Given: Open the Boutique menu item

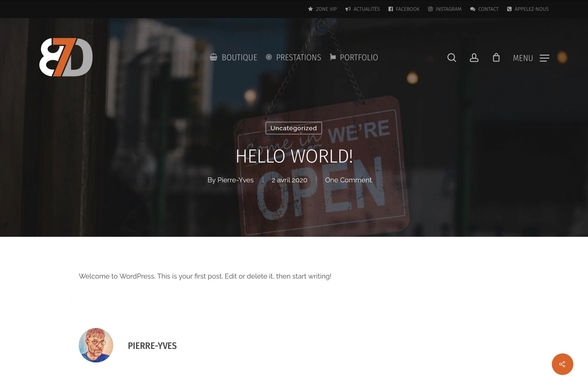Looking at the screenshot, I should 239,58.
